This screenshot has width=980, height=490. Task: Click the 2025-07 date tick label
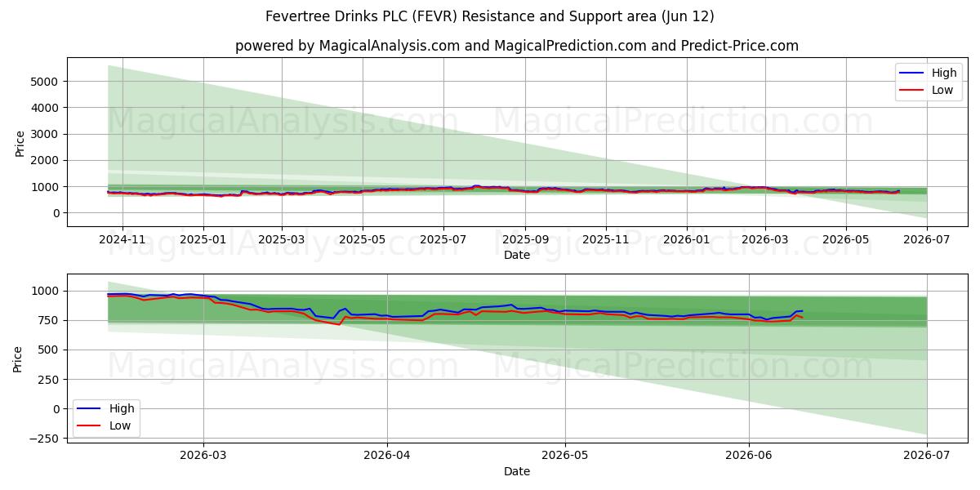(443, 238)
